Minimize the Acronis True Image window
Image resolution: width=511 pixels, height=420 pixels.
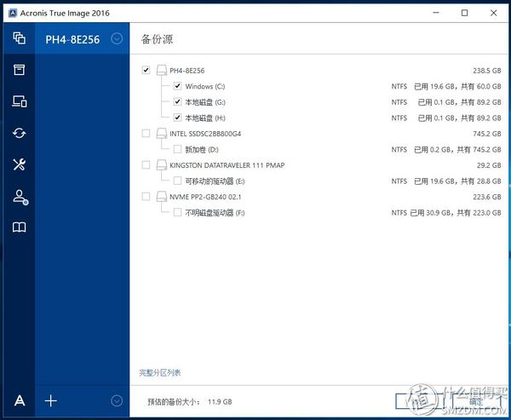click(436, 13)
